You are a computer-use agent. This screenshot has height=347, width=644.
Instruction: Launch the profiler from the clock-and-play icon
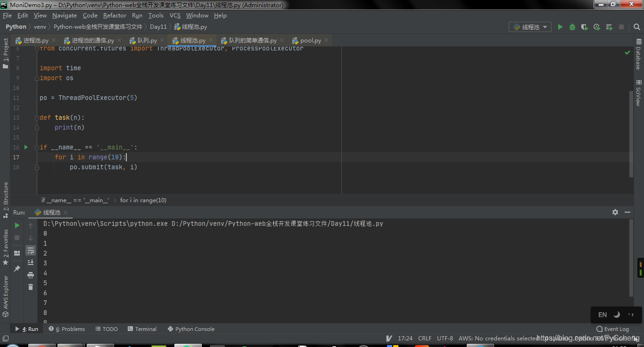point(597,27)
